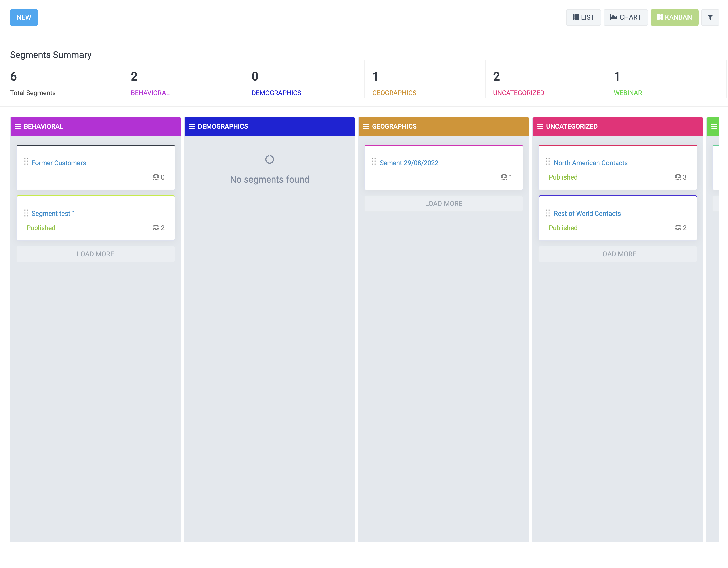The image size is (728, 568).
Task: Open the Sement 29/08/2022 segment link
Action: tap(409, 163)
